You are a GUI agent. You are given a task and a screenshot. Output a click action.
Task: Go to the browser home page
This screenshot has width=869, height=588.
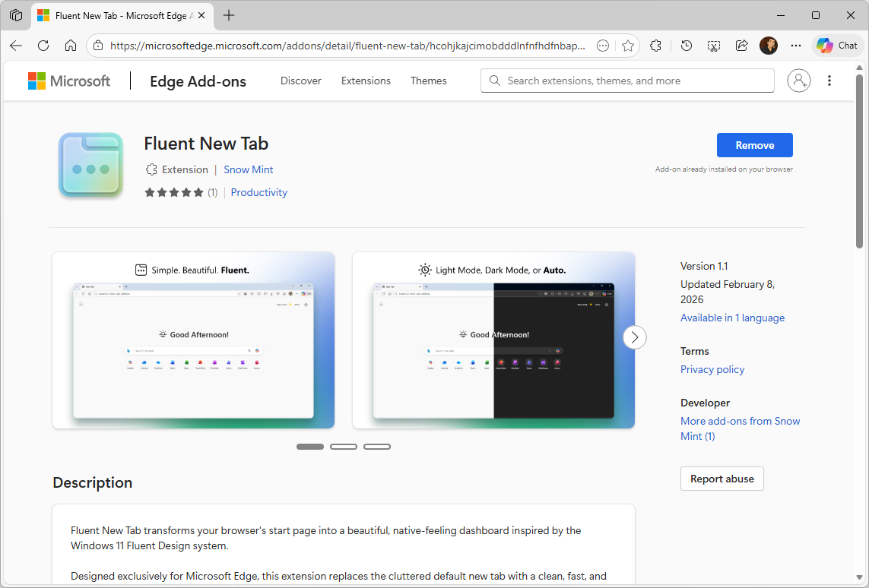[x=71, y=45]
